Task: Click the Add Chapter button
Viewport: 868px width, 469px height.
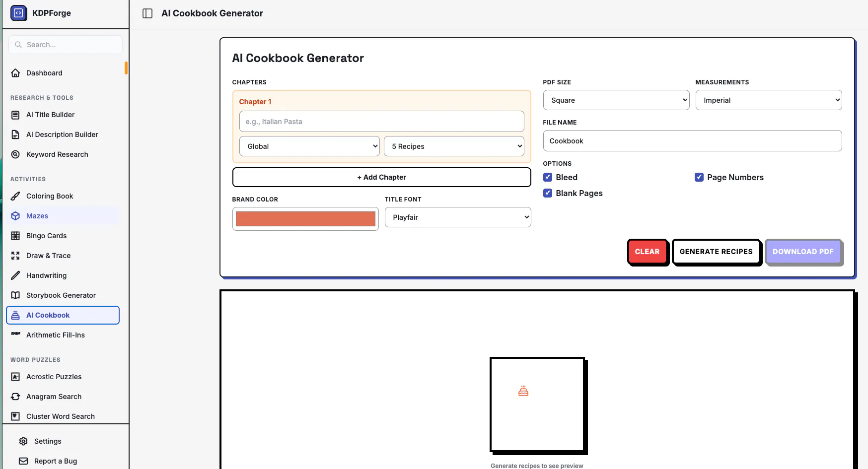Action: [381, 177]
